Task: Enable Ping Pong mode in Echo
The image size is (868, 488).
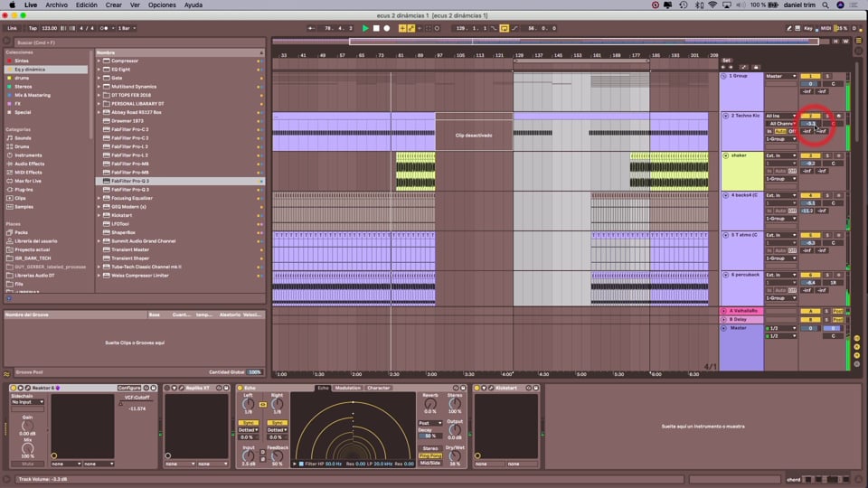Action: 430,455
